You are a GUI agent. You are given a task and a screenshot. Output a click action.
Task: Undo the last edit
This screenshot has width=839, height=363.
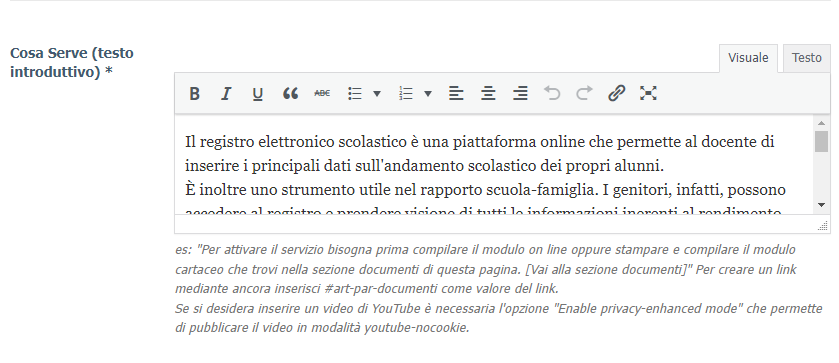[552, 94]
